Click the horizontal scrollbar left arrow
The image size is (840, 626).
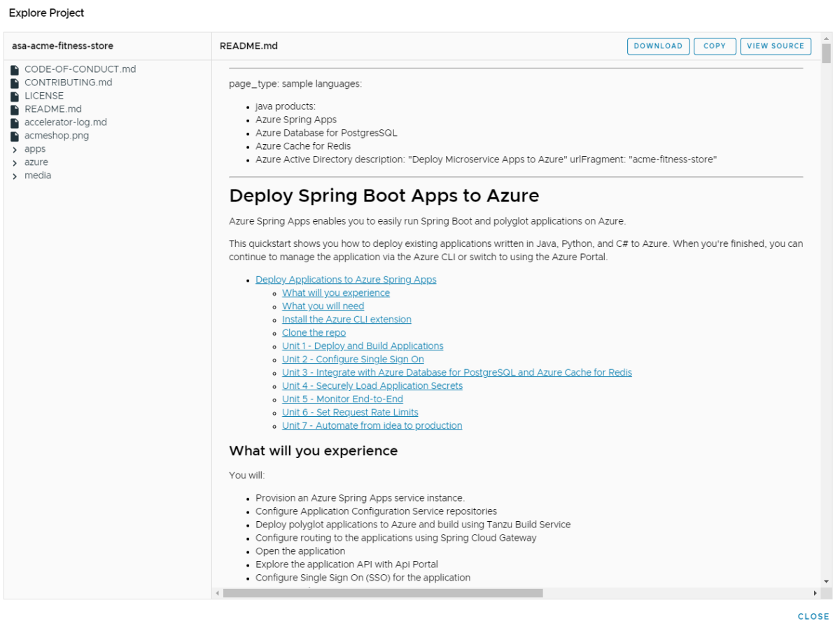pos(217,593)
